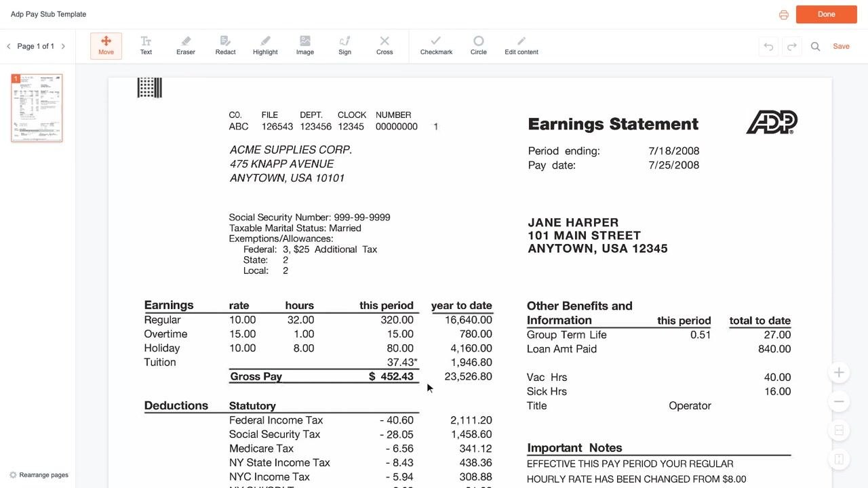This screenshot has width=868, height=488.
Task: Zoom out with the minus button
Action: click(839, 401)
